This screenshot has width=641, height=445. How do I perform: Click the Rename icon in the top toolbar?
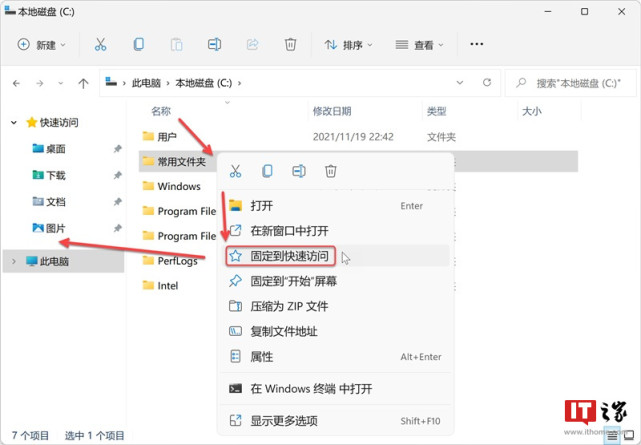[214, 44]
